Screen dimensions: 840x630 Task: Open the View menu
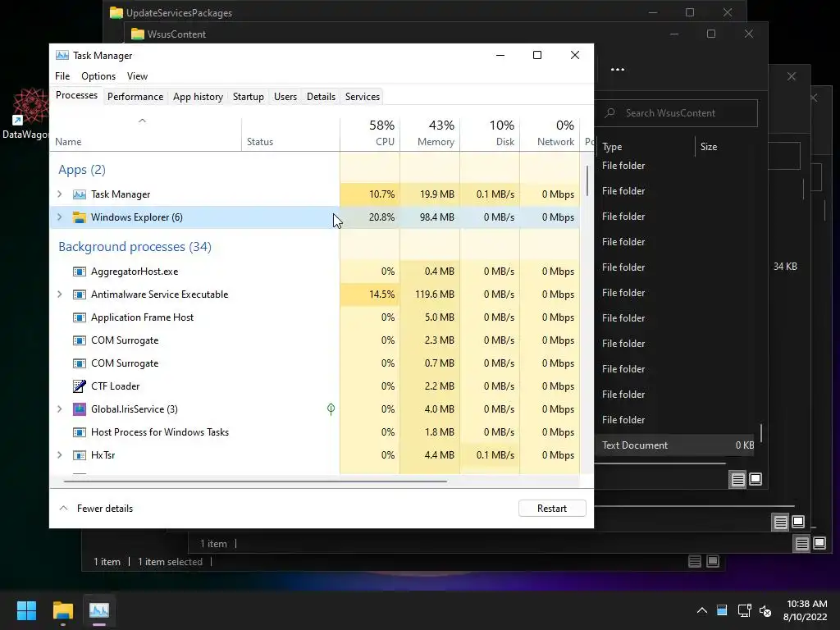click(x=137, y=76)
